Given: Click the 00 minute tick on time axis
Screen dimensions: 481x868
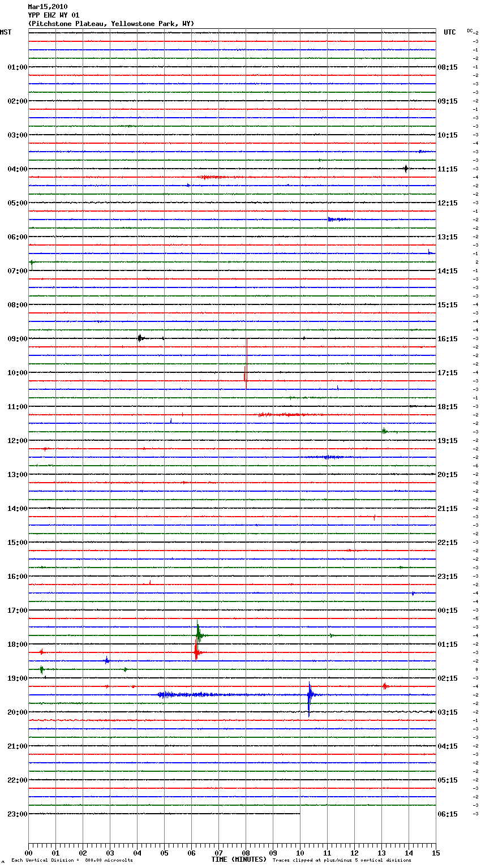Looking at the screenshot, I should pos(28,853).
